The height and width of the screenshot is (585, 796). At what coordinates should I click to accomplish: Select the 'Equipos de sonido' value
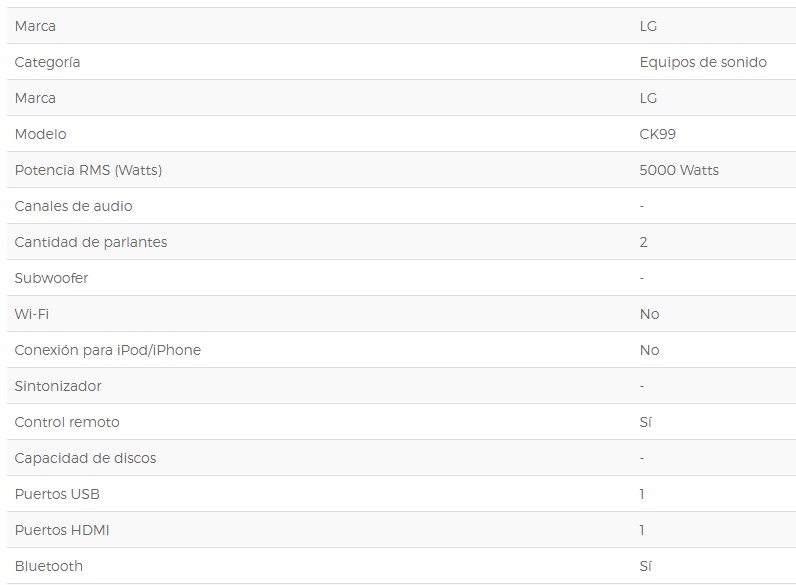click(x=703, y=62)
